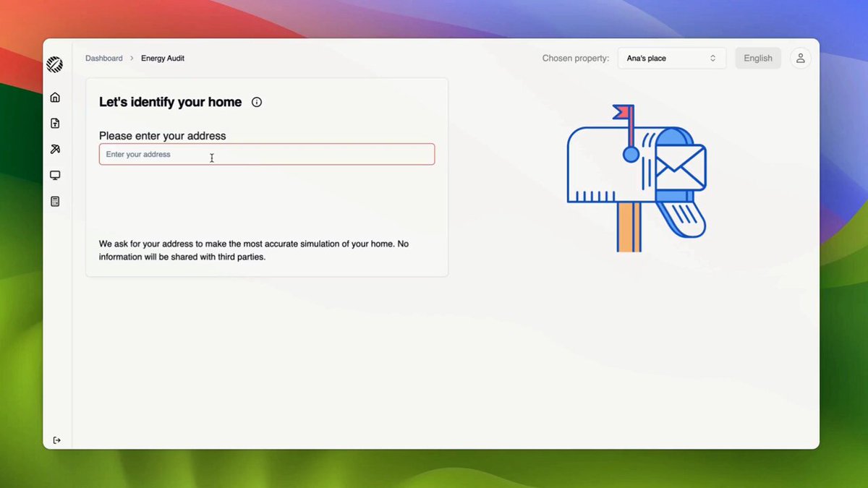Open the Home icon in the sidebar
Image resolution: width=868 pixels, height=488 pixels.
click(55, 98)
